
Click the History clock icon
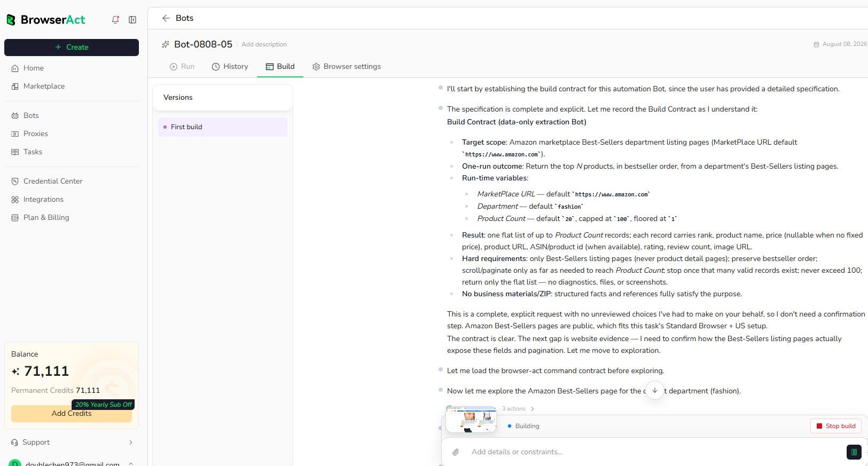(216, 67)
